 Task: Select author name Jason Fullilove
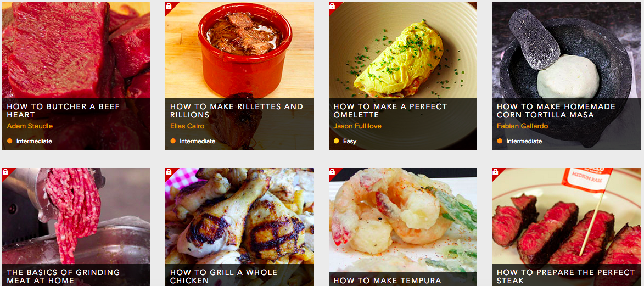click(x=357, y=126)
